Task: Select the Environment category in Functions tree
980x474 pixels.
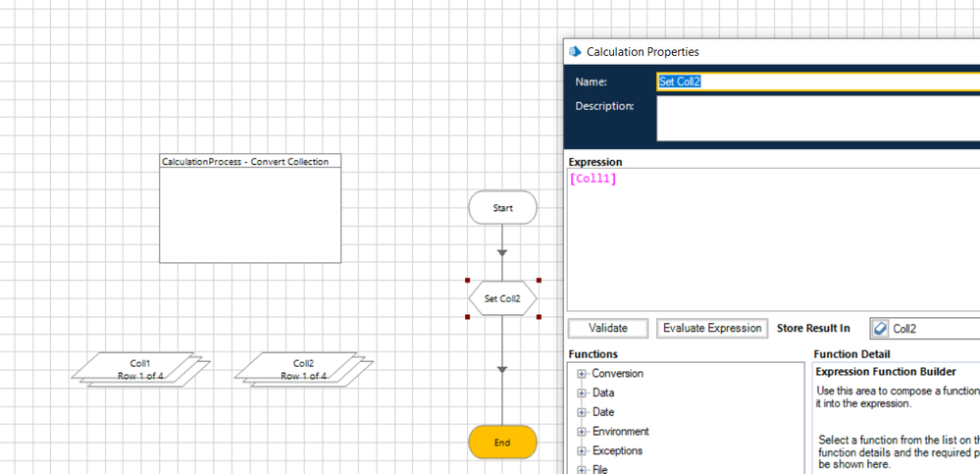Action: point(620,432)
